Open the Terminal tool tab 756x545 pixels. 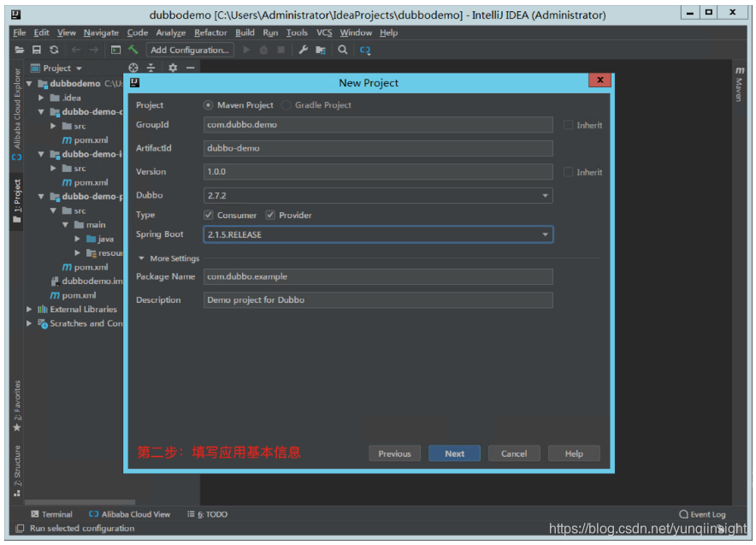pos(51,514)
